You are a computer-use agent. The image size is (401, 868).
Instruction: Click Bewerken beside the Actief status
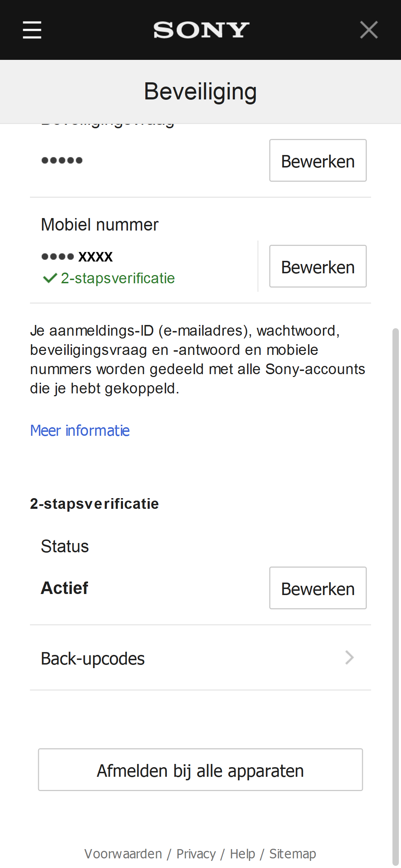click(318, 588)
